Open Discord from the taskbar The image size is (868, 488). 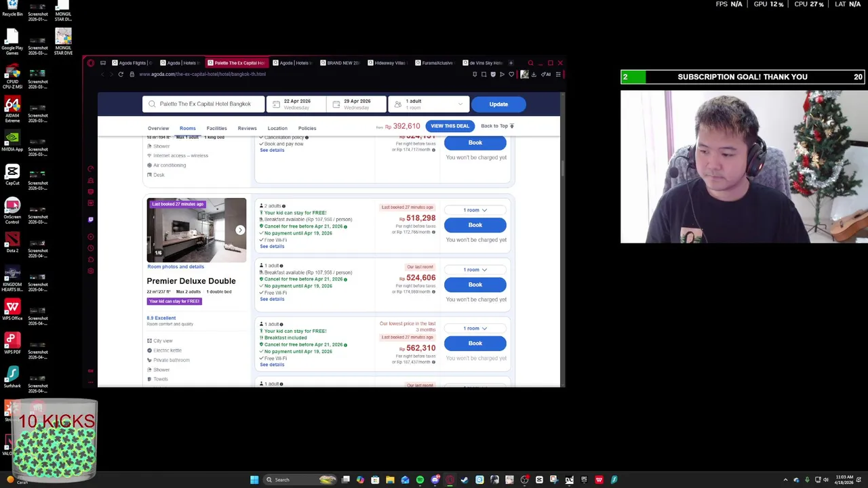[435, 480]
